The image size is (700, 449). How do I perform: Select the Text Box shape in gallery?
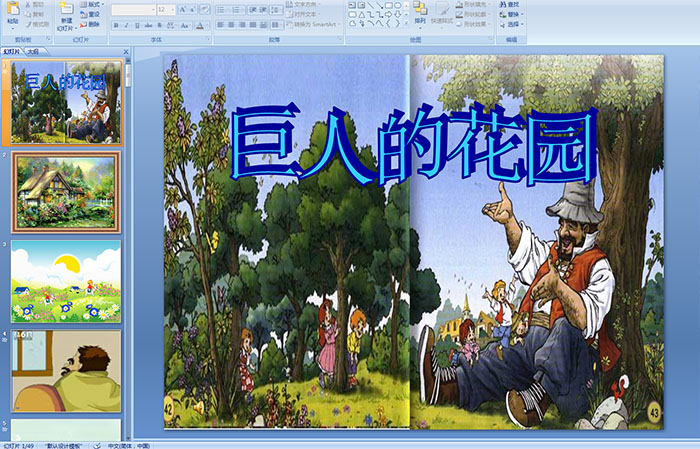tap(352, 5)
